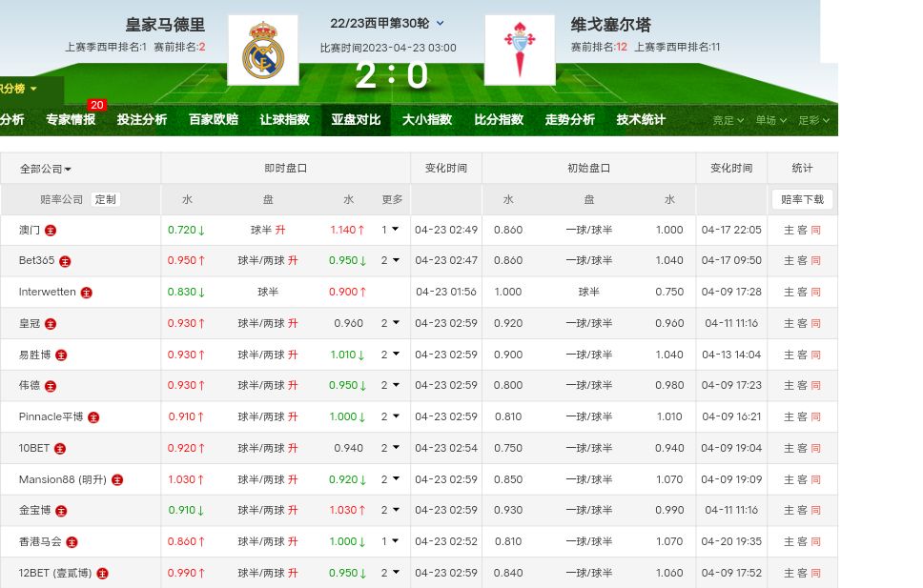Image resolution: width=923 pixels, height=588 pixels.
Task: Open the 单场 dropdown in navigation bar
Action: tap(770, 120)
